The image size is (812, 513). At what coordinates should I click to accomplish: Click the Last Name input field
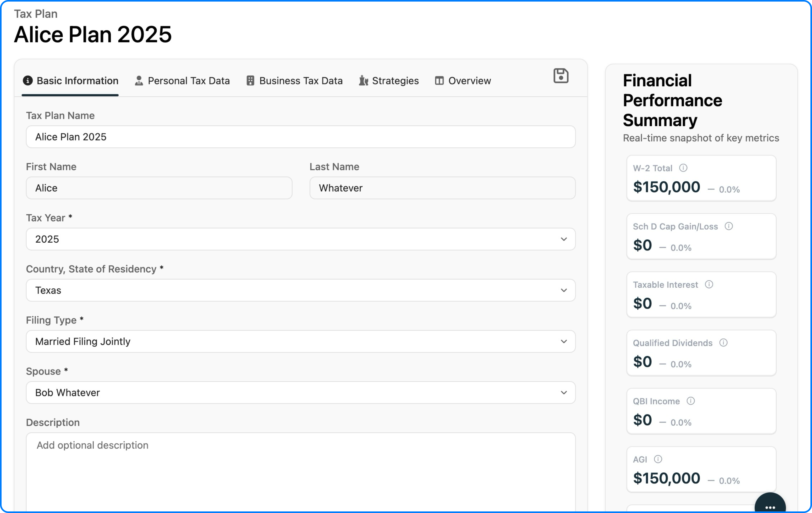442,188
